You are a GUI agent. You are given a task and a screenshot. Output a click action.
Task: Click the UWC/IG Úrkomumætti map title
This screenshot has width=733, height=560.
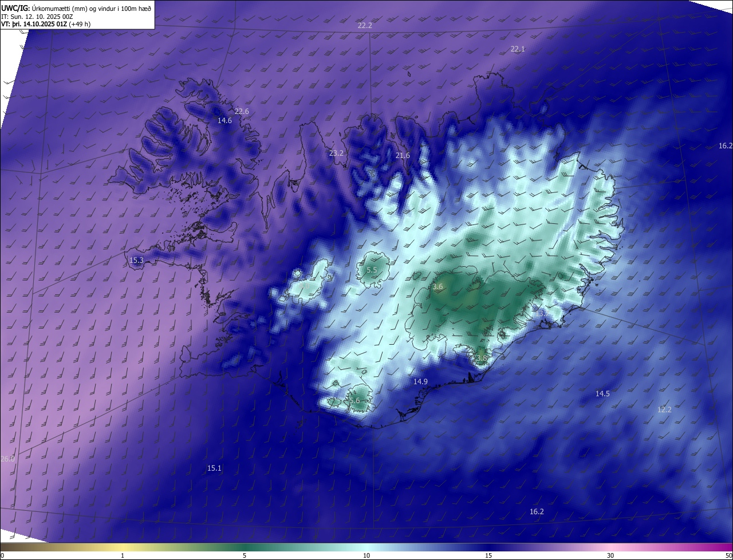(x=76, y=8)
